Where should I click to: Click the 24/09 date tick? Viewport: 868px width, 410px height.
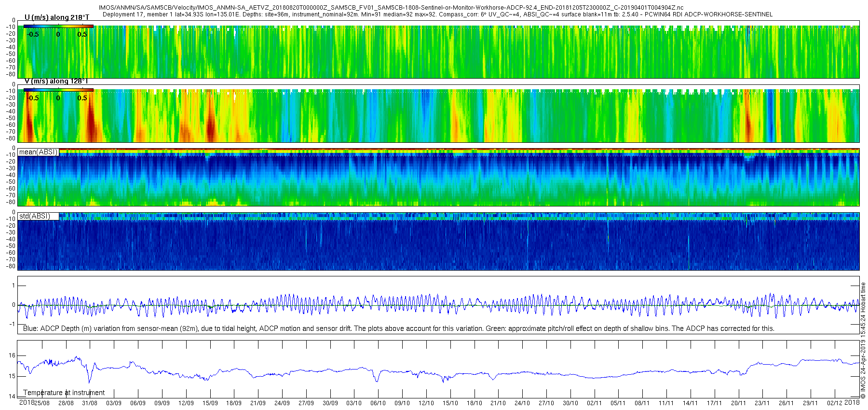[x=282, y=403]
